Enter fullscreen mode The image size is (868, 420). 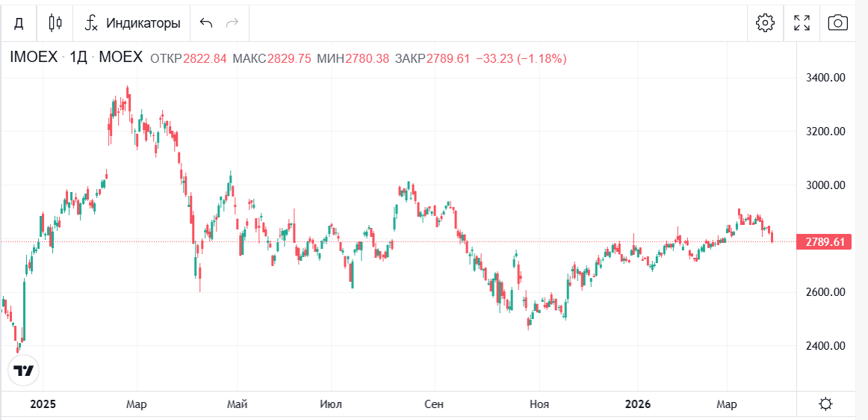(x=802, y=22)
